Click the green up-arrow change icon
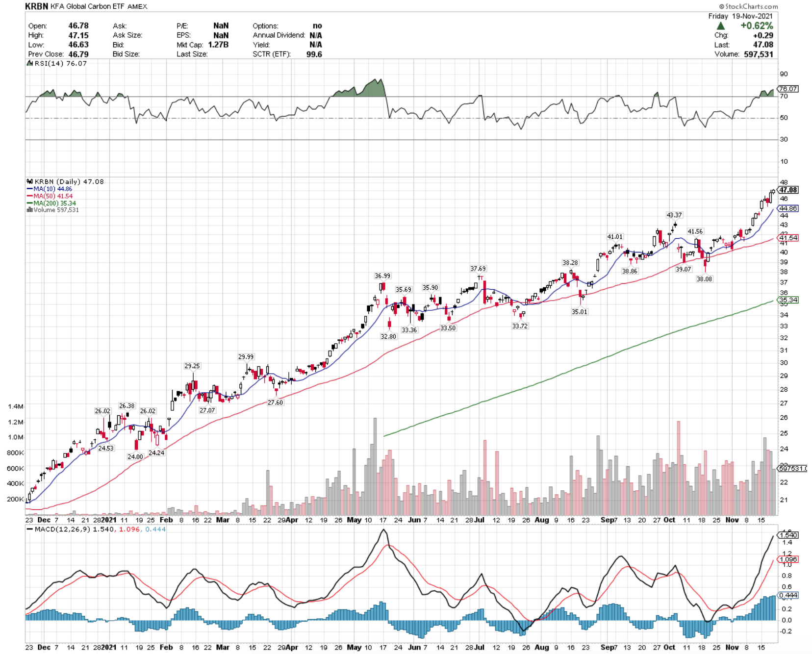 (720, 26)
